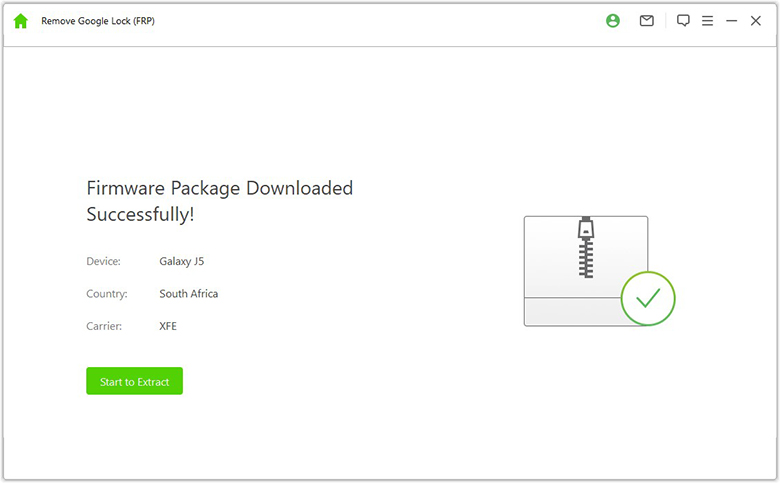780x483 pixels.
Task: Go to the Home screen icon
Action: [x=21, y=21]
